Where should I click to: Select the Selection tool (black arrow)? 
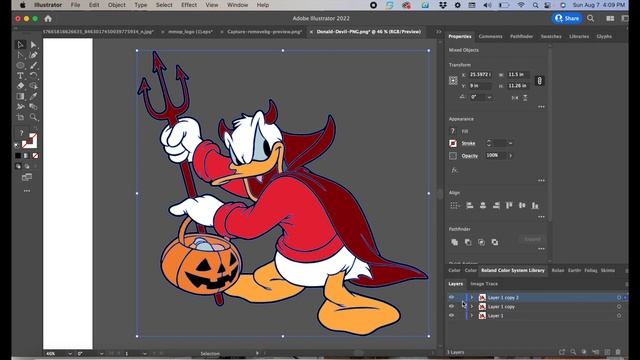pyautogui.click(x=20, y=44)
